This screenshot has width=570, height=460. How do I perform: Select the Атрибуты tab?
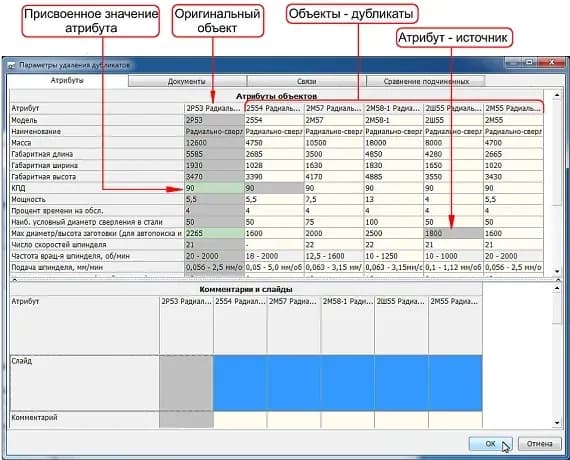coord(67,80)
